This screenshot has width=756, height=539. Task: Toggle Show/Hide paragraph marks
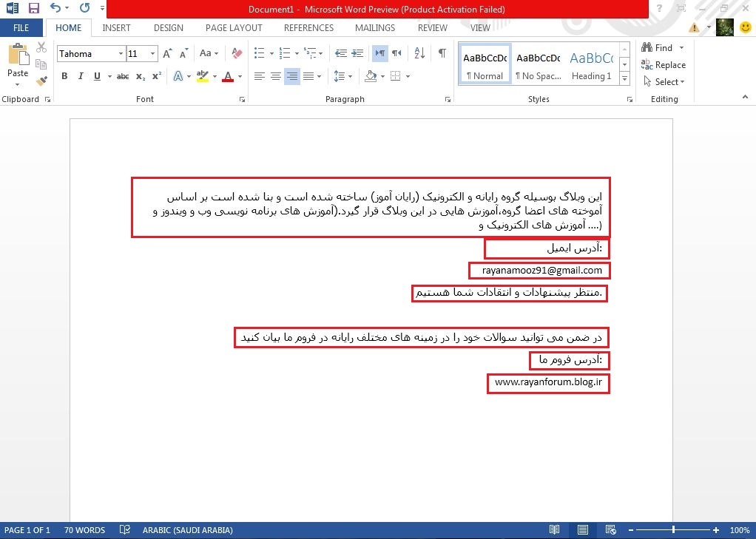pyautogui.click(x=442, y=53)
